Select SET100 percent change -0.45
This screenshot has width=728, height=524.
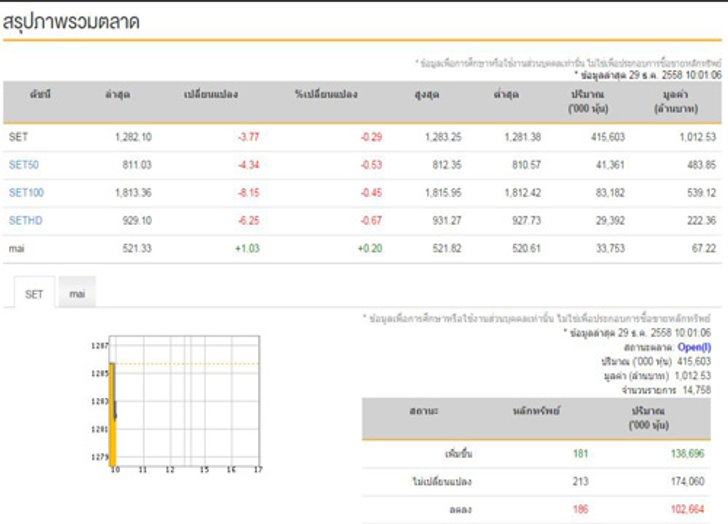[x=371, y=193]
